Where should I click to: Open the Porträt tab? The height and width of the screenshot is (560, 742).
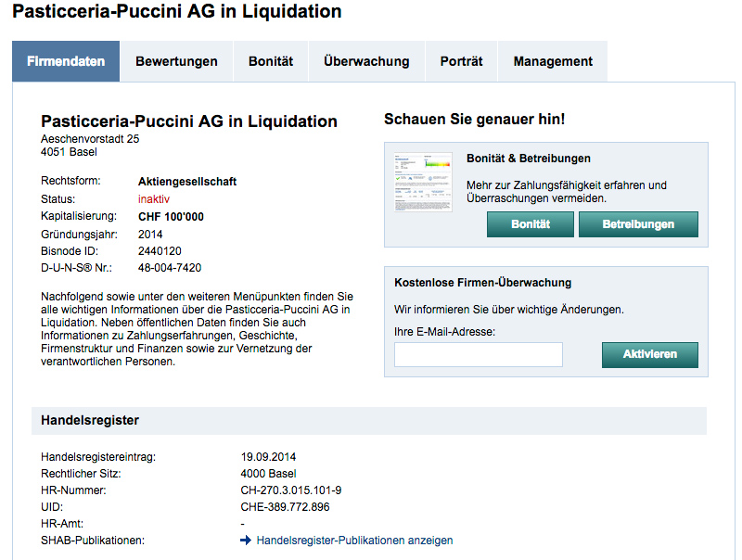pos(461,61)
